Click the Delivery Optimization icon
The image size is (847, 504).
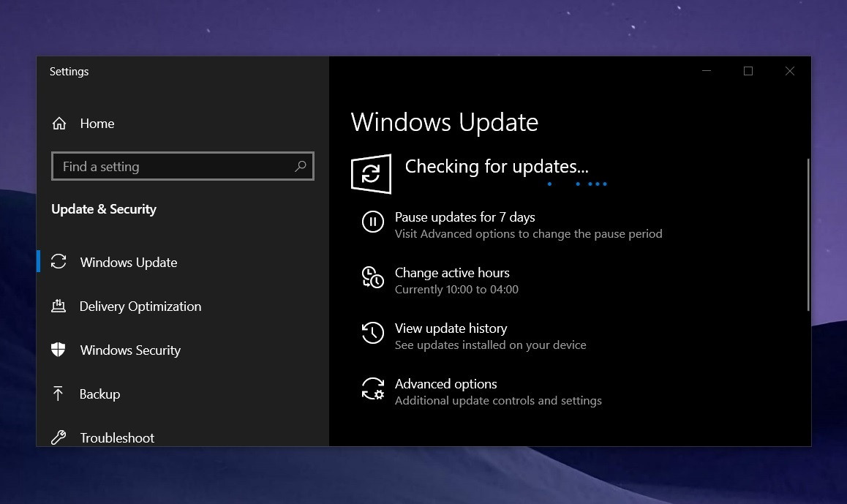59,306
